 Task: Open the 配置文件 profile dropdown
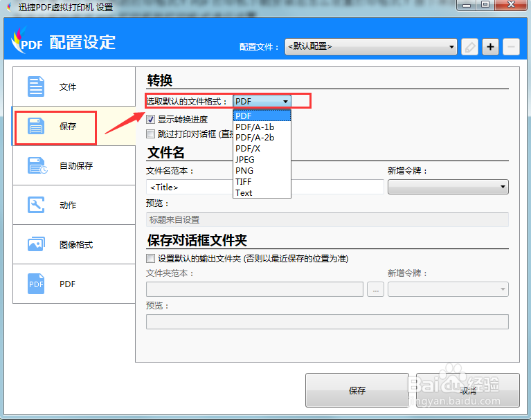(x=371, y=46)
